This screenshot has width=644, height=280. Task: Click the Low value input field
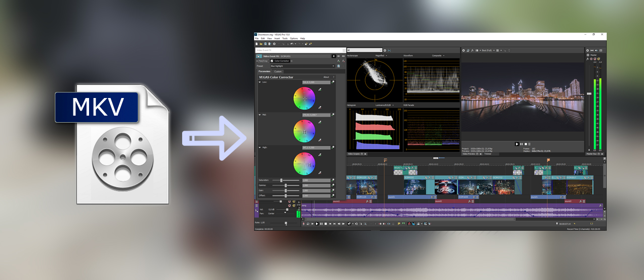tap(316, 82)
